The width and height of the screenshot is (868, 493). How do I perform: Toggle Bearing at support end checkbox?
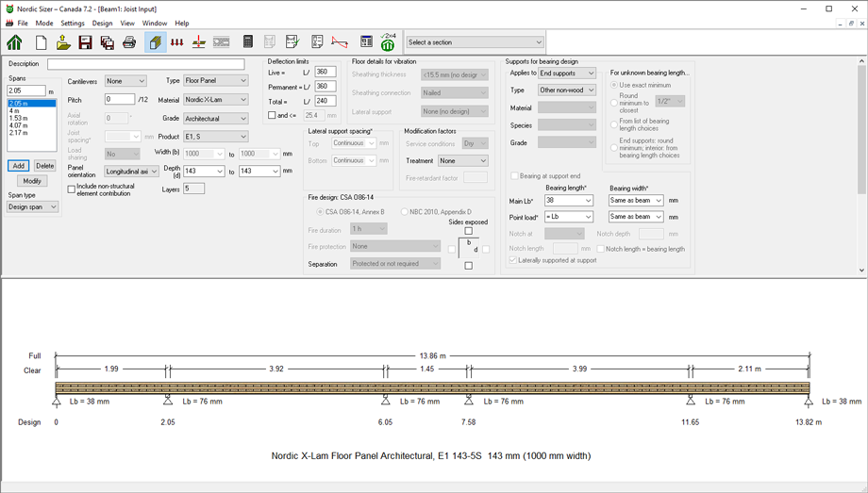tap(514, 176)
